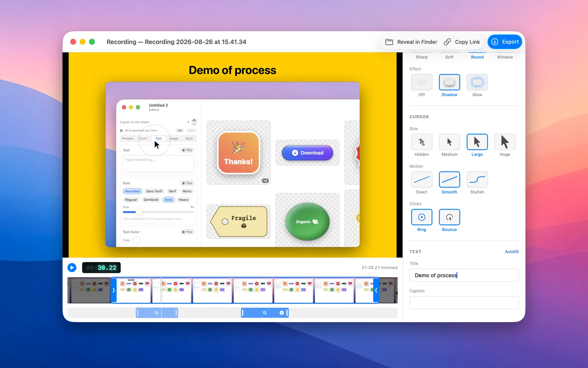Choose Stylish cursor motion

[477, 180]
